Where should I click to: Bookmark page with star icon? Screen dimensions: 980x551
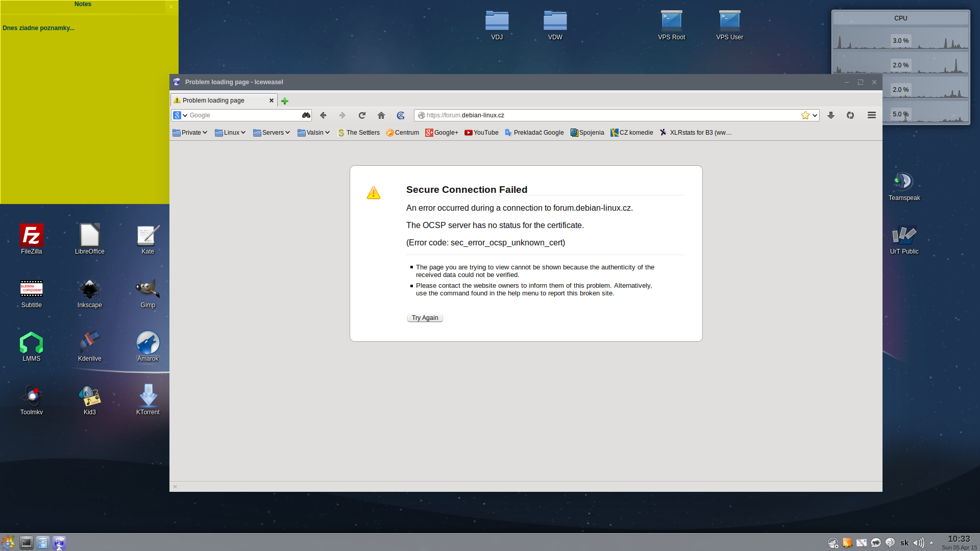[805, 115]
